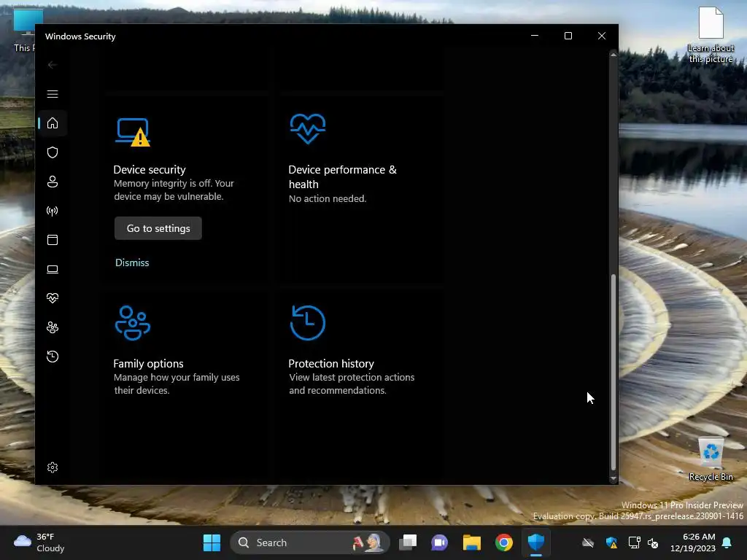This screenshot has width=747, height=560.
Task: Click the Protection history clock tile icon
Action: pos(308,323)
